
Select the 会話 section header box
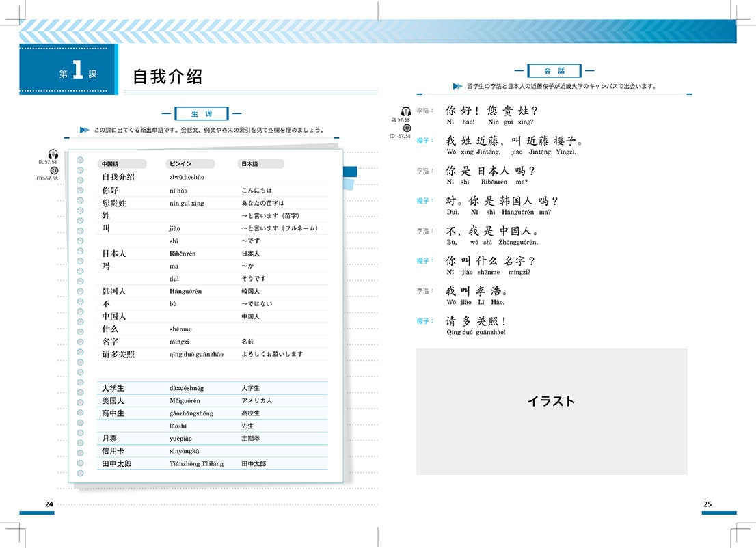[x=554, y=71]
